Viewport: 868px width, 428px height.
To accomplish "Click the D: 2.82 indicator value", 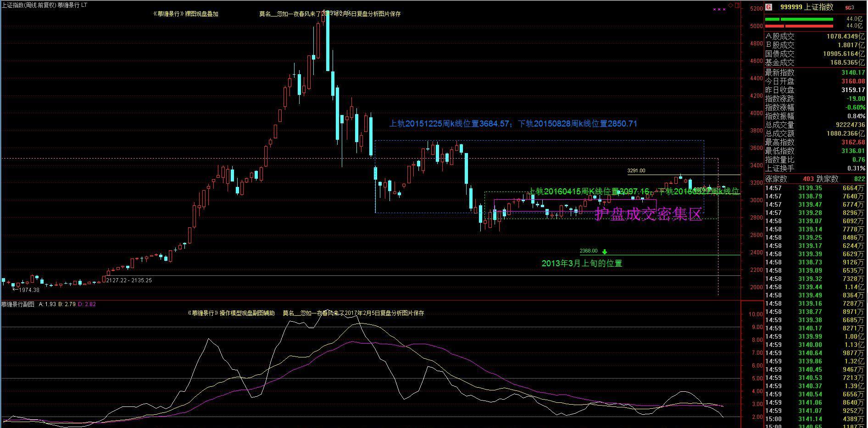I will 87,304.
